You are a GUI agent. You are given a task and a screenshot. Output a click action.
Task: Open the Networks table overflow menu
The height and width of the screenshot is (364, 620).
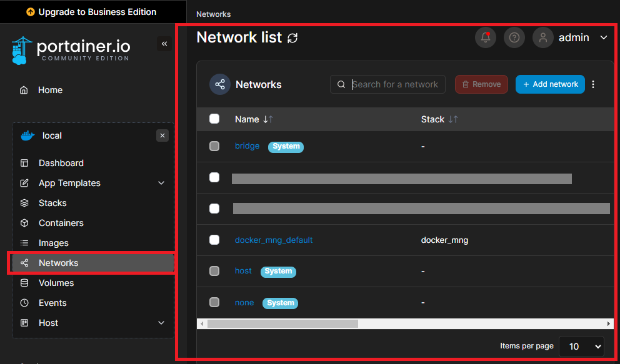(592, 84)
